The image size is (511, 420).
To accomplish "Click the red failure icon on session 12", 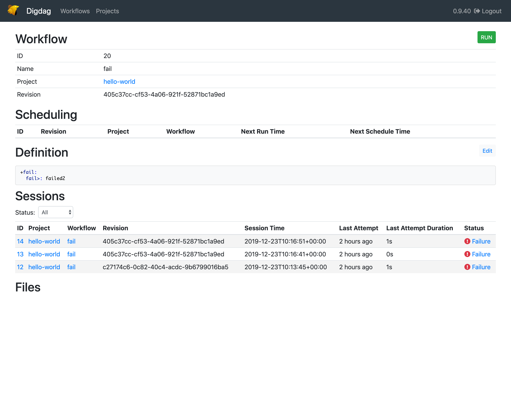I will click(467, 267).
